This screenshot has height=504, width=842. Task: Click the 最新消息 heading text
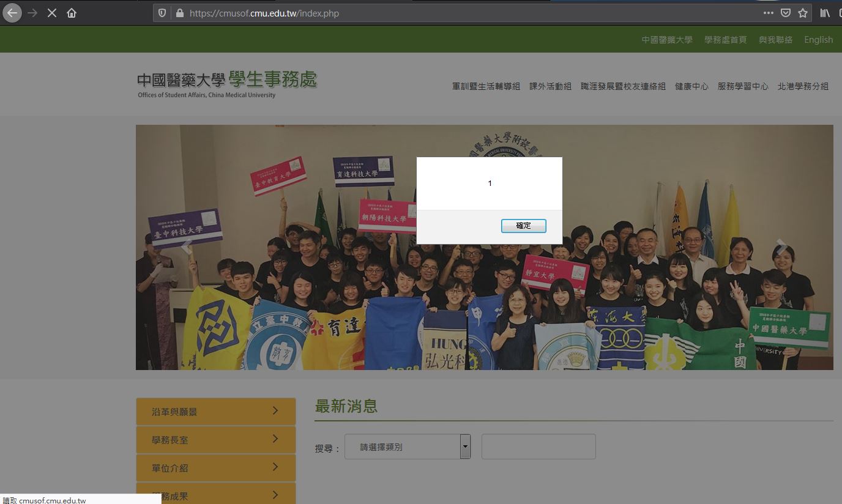click(x=346, y=406)
